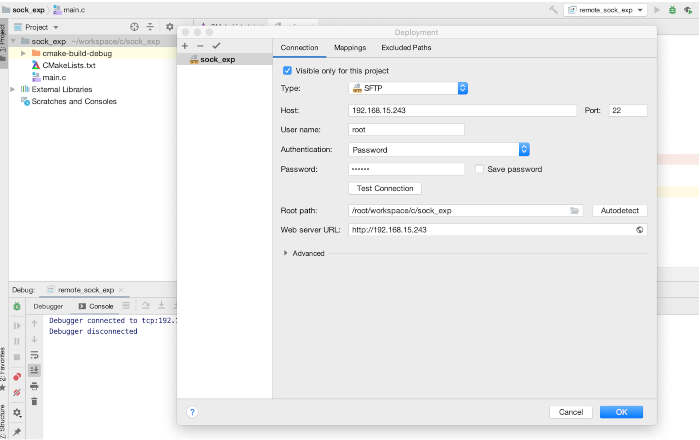Click the pin tab icon in Debug panel
Screen dimensions: 700x440
17,432
